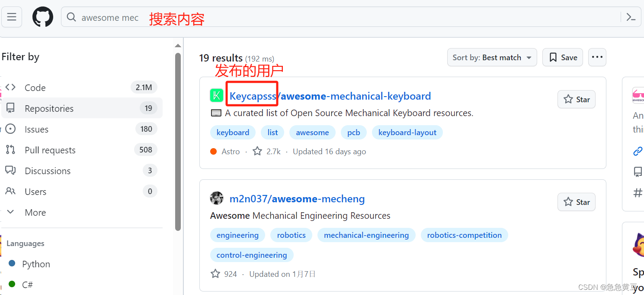The width and height of the screenshot is (644, 295).
Task: Select the Repositories filter
Action: pos(82,108)
